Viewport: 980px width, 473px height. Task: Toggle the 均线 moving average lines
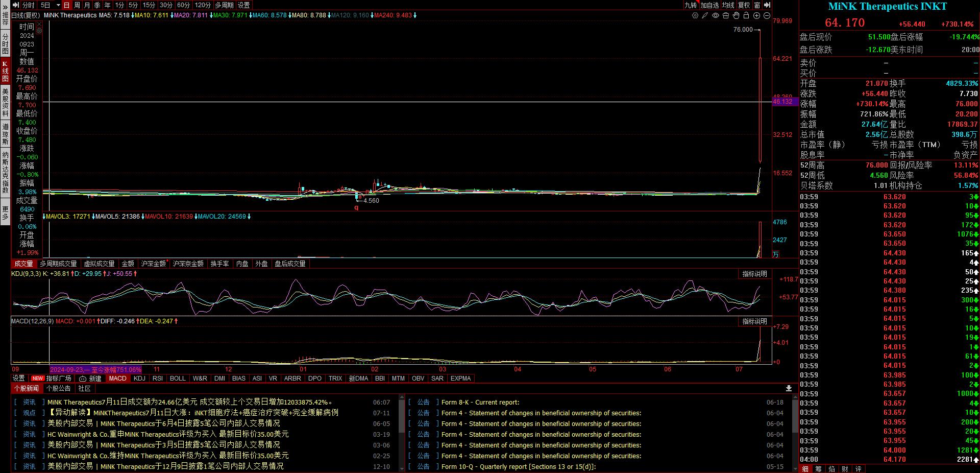pyautogui.click(x=728, y=5)
